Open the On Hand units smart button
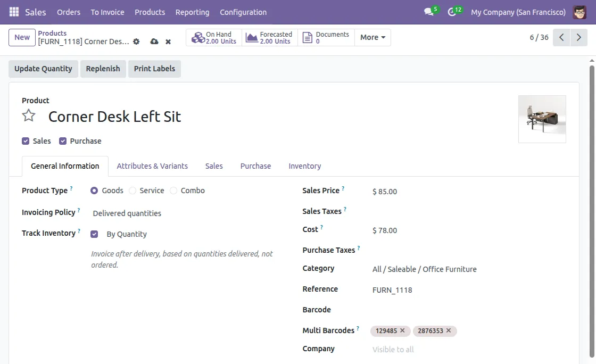 click(x=213, y=37)
